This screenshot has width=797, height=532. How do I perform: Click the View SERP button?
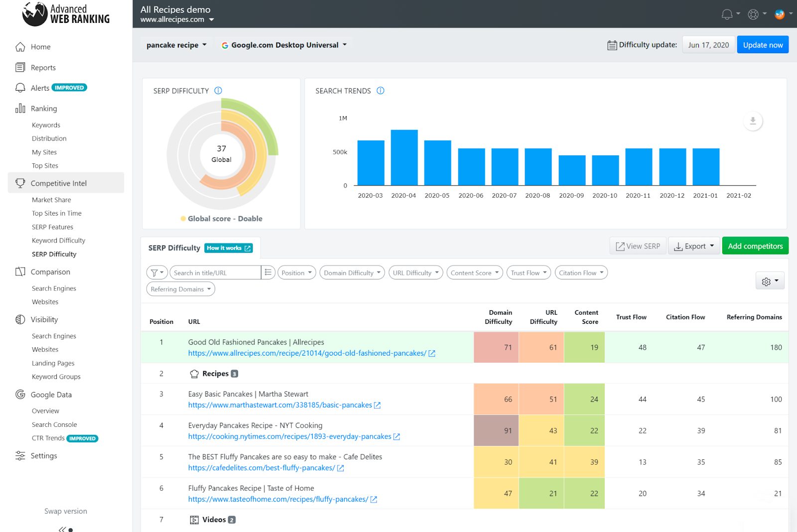[638, 246]
